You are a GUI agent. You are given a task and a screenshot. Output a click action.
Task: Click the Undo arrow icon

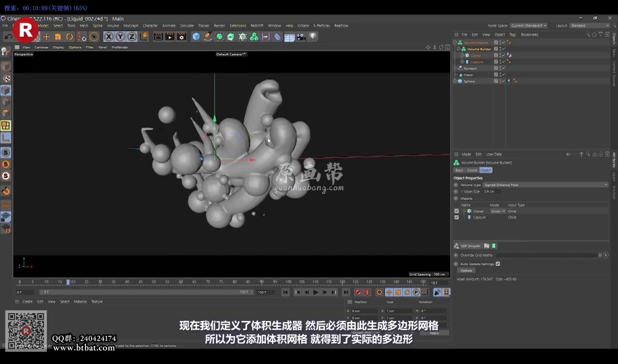click(8, 36)
